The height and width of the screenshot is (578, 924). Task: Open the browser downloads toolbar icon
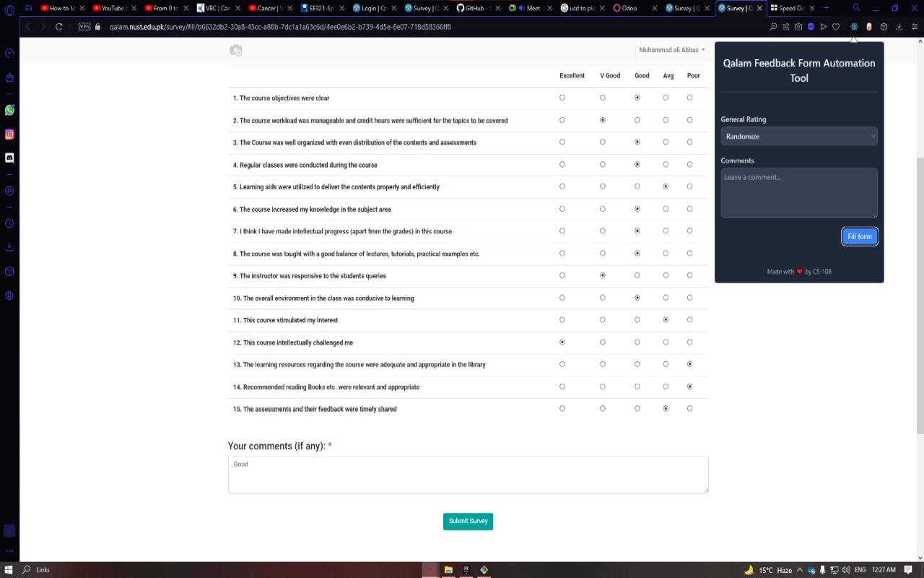click(899, 27)
